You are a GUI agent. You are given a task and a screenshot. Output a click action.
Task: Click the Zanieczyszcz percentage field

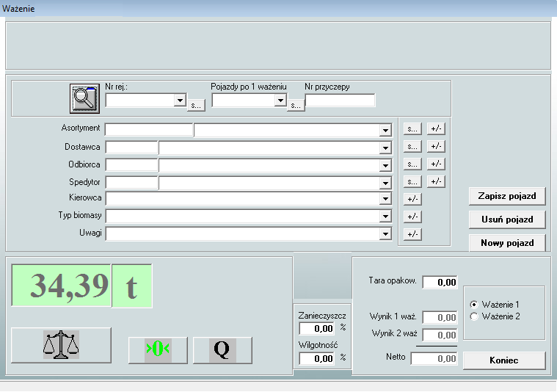(317, 328)
